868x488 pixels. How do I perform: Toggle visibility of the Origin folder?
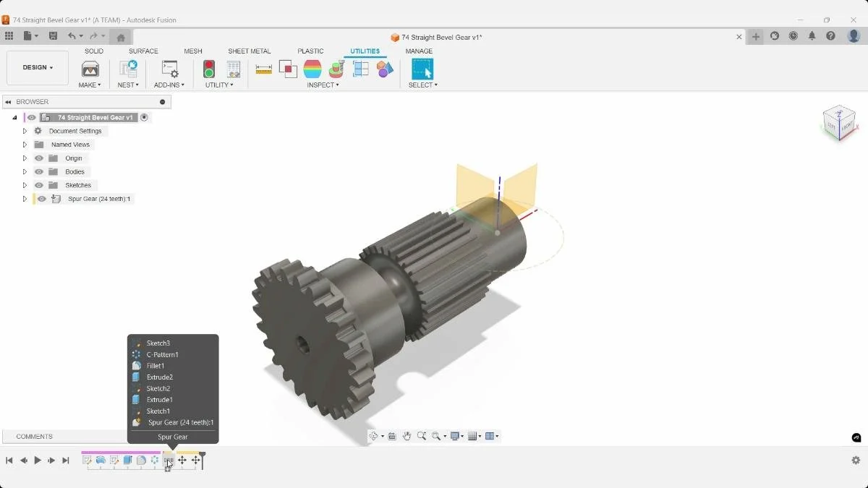(39, 158)
